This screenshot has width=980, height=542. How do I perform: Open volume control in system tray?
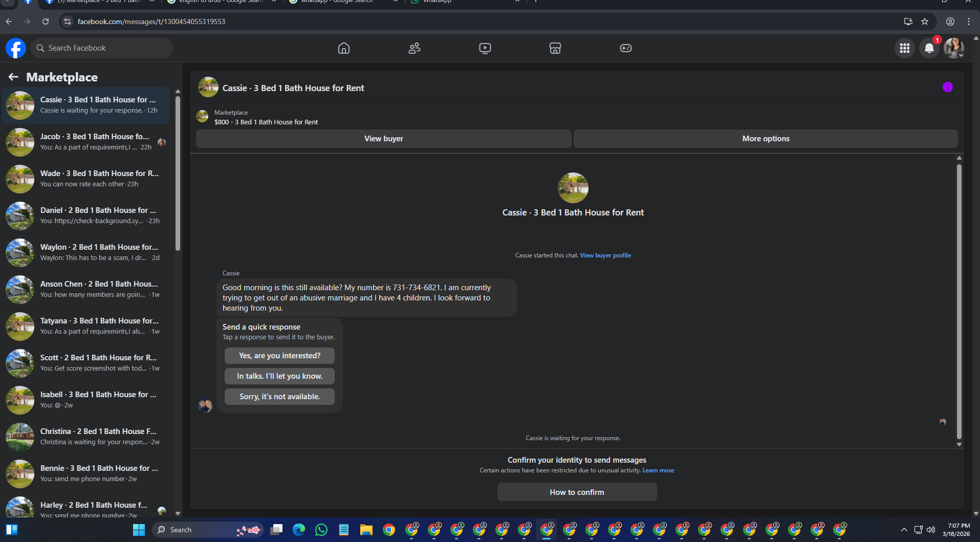tap(931, 530)
